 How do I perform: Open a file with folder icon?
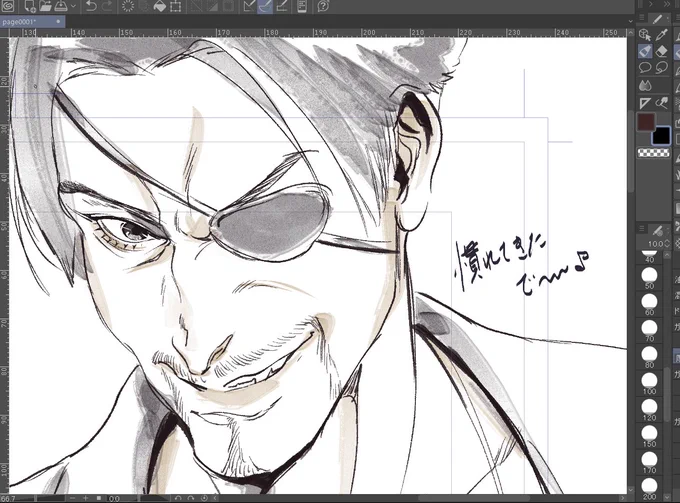[x=45, y=6]
